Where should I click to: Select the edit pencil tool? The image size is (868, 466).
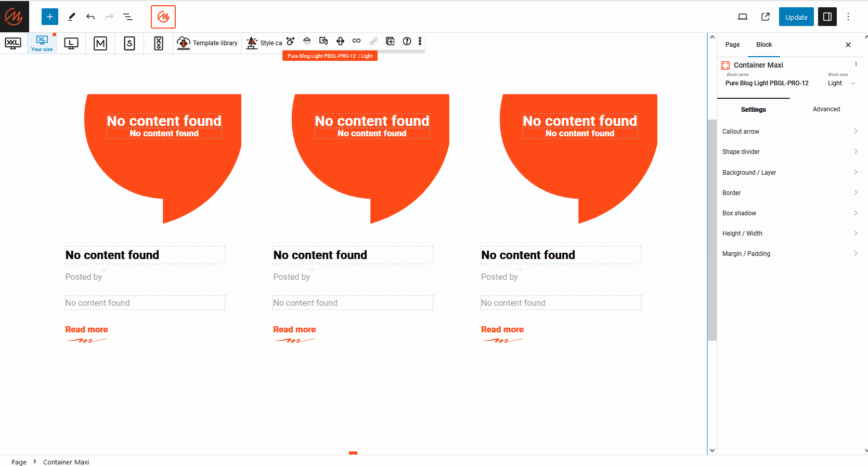[x=72, y=17]
